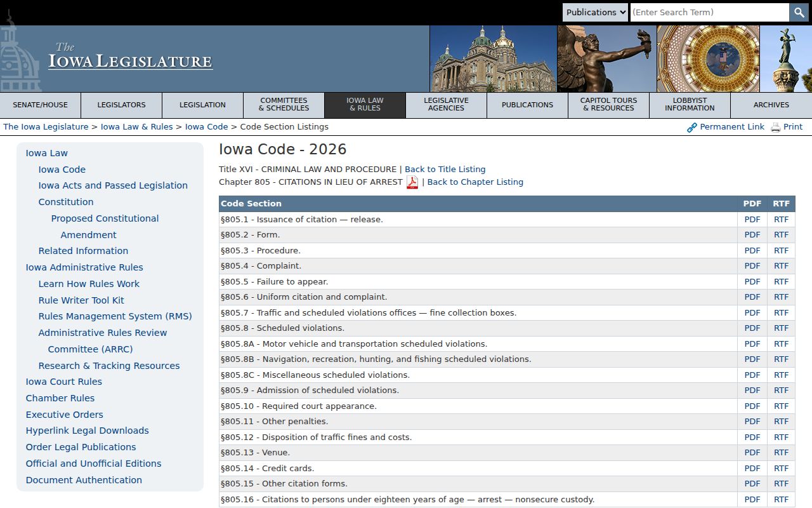812x508 pixels.
Task: Click the search term input field
Action: click(x=710, y=12)
